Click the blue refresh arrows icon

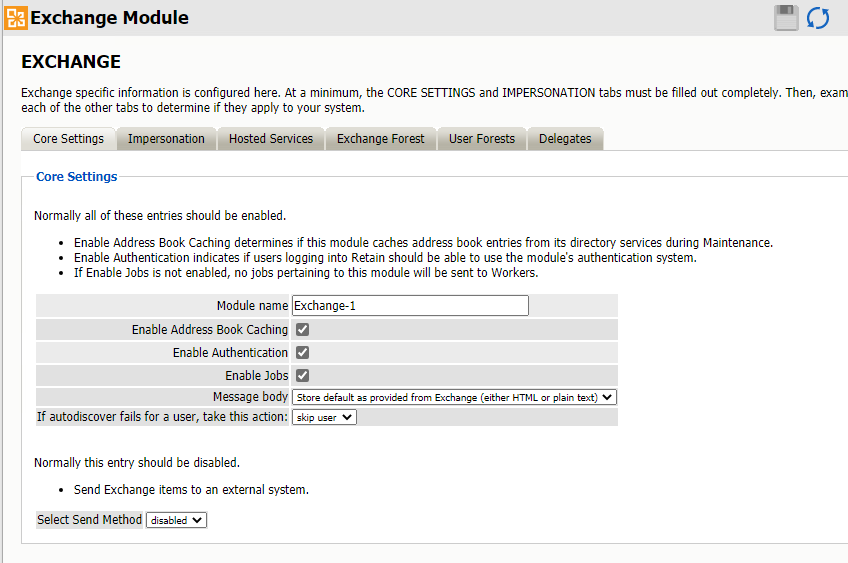click(x=818, y=18)
